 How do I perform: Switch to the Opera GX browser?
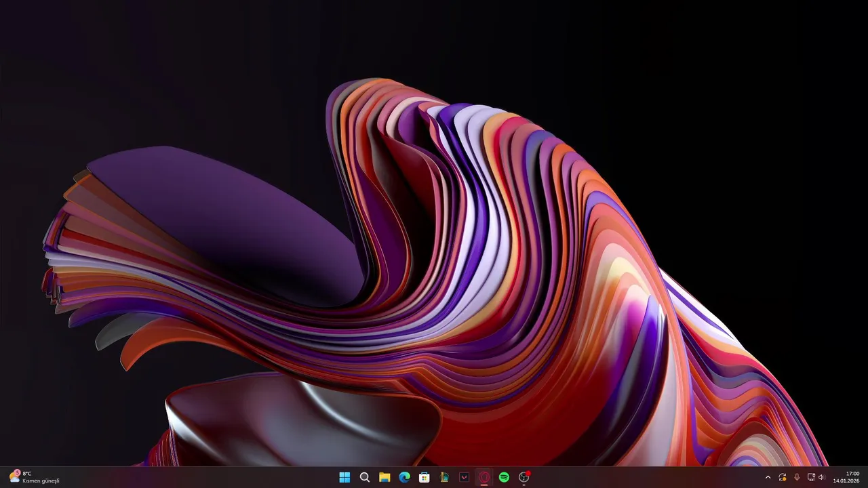(x=484, y=477)
